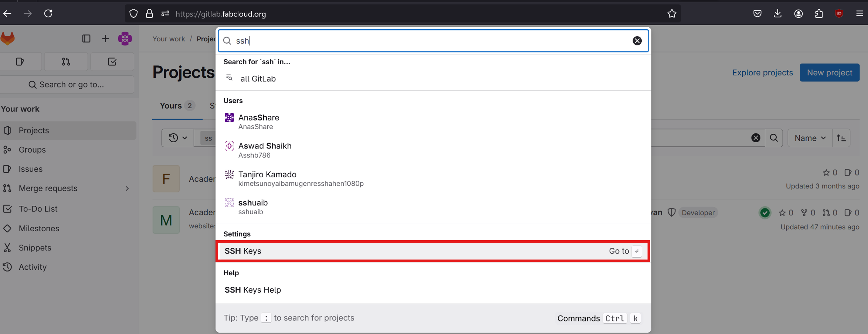
Task: Click the New project button
Action: (x=830, y=72)
